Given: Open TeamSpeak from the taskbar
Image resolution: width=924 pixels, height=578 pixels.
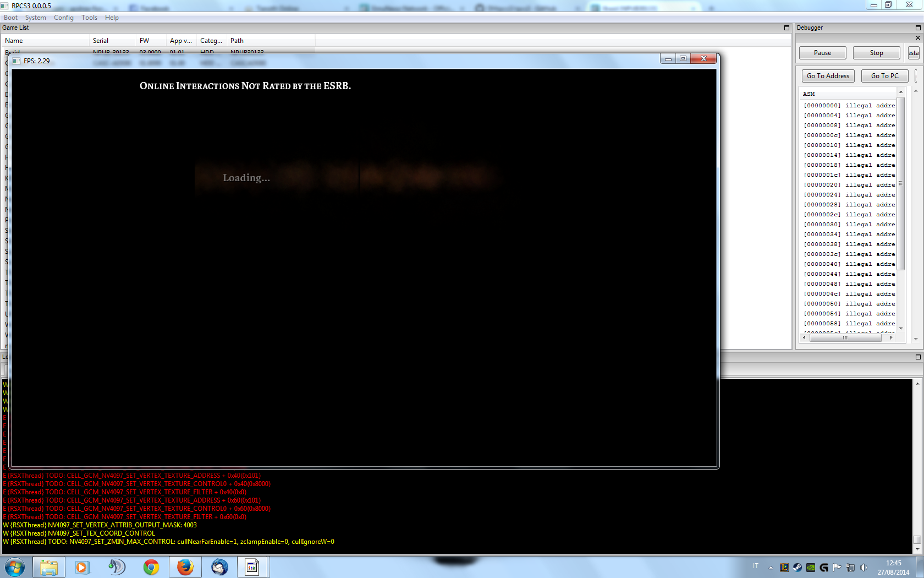Looking at the screenshot, I should (117, 566).
